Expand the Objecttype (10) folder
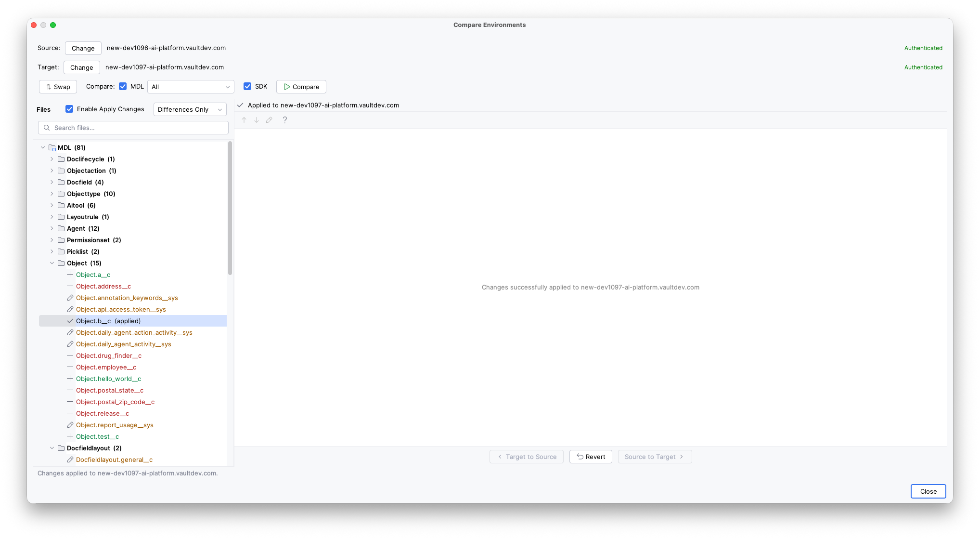980x539 pixels. [52, 194]
